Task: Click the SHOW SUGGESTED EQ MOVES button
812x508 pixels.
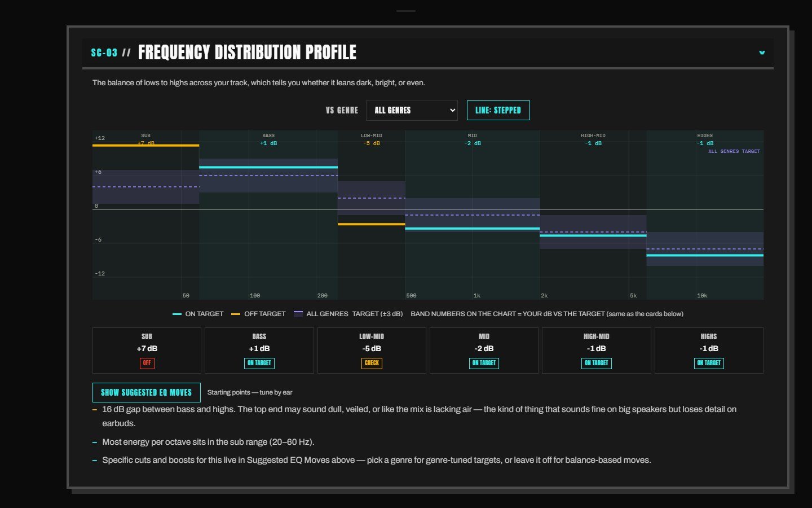Action: pos(146,392)
